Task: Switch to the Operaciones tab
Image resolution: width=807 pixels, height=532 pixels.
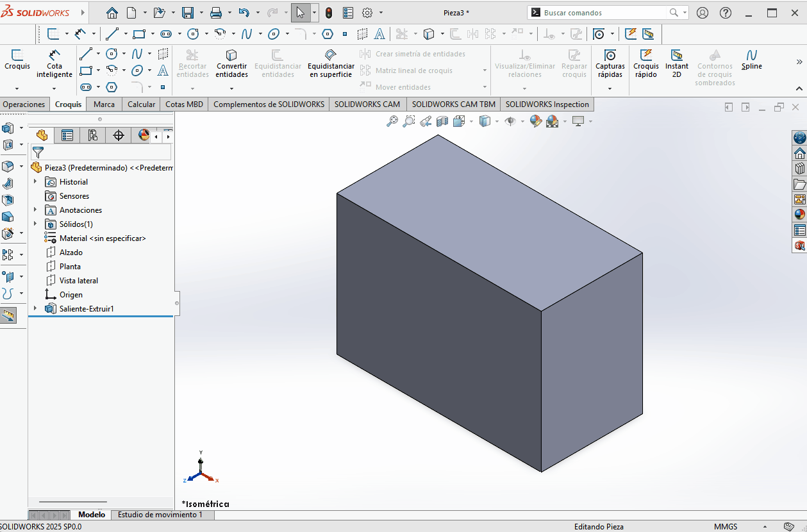Action: coord(24,104)
